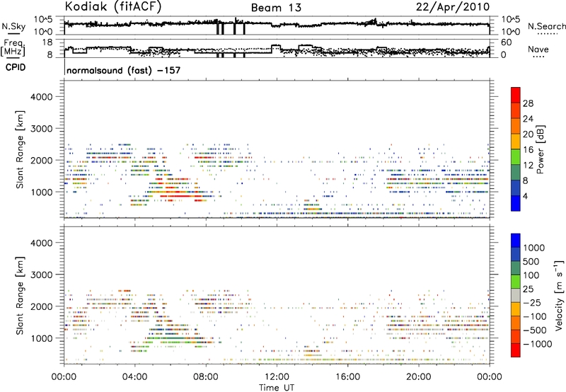
Task: Click the '1000' tick on Velocity colorbar
Action: coord(534,248)
